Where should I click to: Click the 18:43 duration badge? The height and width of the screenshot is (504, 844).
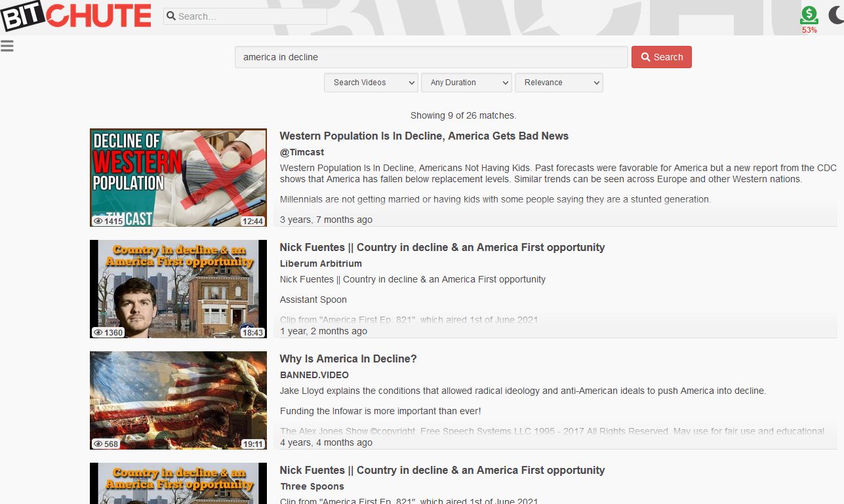[252, 332]
